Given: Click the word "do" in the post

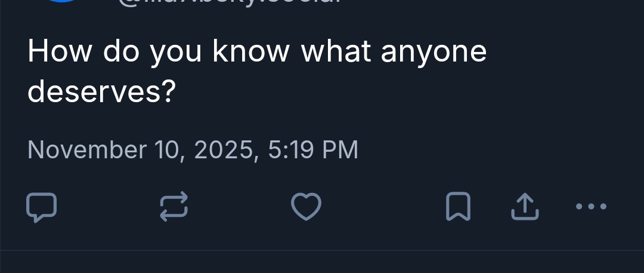Looking at the screenshot, I should click(x=120, y=53).
